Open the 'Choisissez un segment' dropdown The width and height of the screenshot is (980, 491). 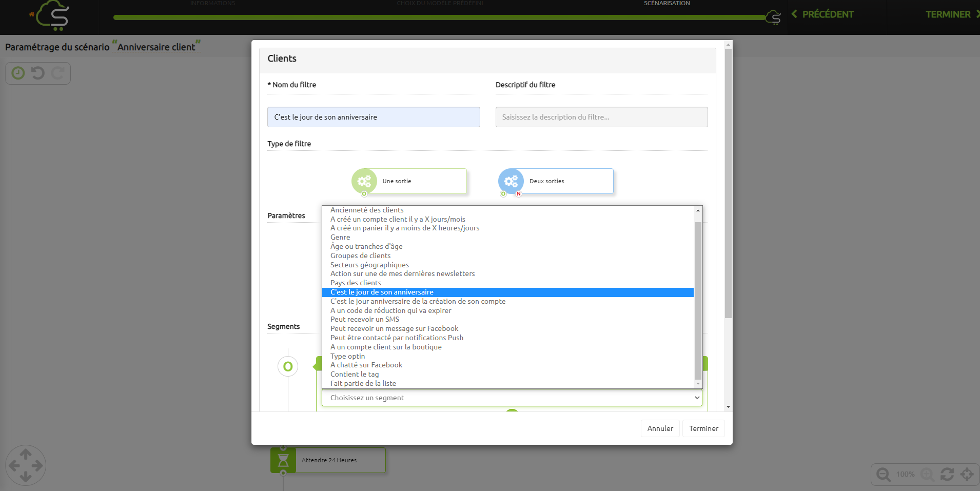pos(512,398)
